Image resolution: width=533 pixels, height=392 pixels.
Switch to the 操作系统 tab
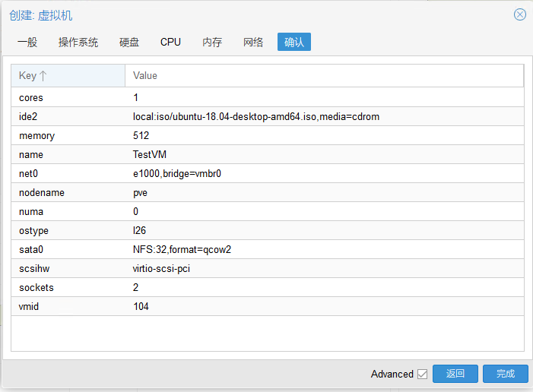pos(78,42)
